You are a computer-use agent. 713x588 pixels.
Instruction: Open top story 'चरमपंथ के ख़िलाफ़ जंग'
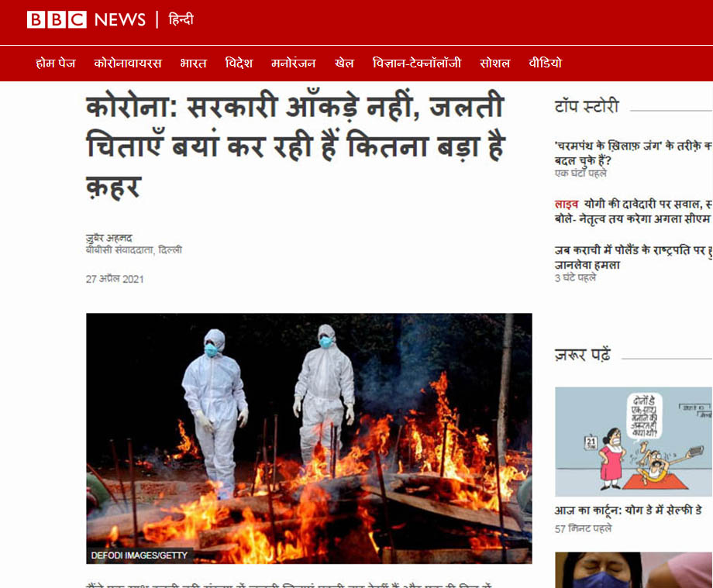(633, 153)
